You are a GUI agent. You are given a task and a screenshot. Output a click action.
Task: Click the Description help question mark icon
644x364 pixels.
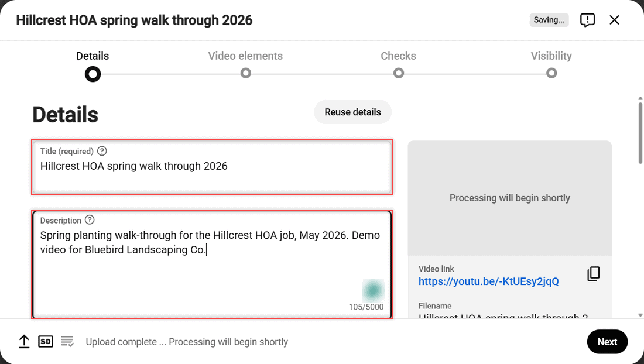(x=90, y=220)
